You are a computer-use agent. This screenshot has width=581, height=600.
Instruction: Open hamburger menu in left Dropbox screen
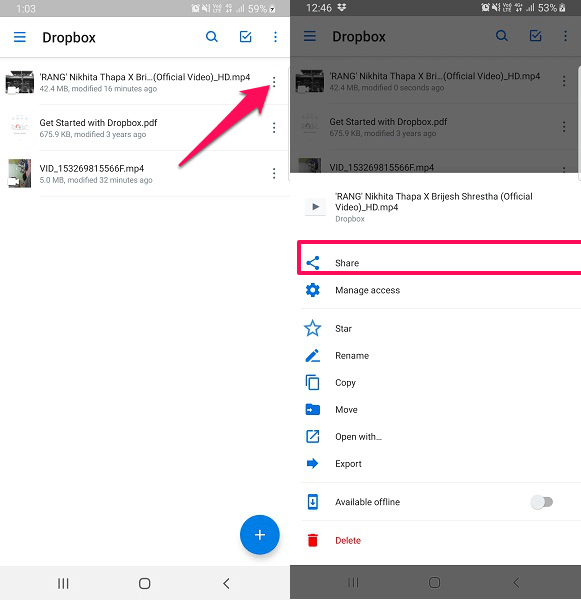click(x=20, y=37)
